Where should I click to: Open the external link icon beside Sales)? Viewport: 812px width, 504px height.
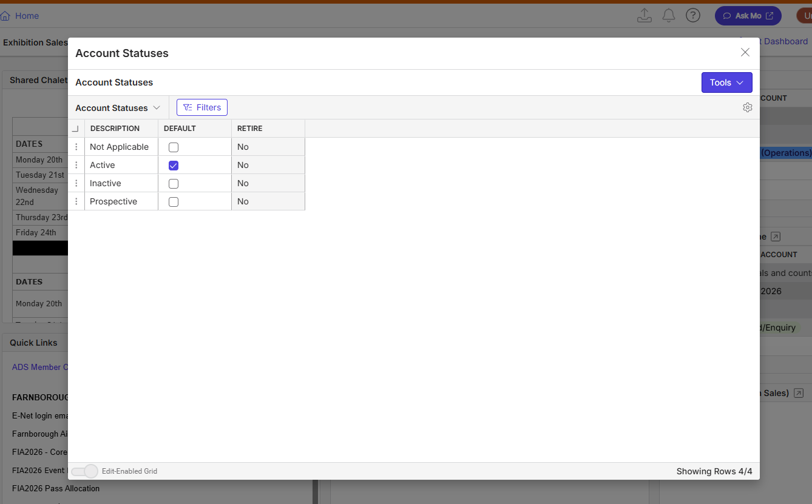[x=799, y=393]
